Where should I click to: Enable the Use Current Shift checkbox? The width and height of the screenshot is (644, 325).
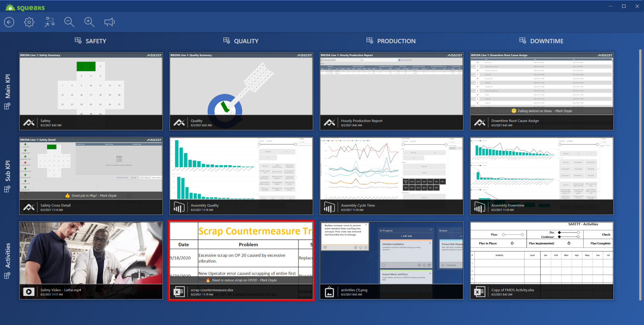coord(399,60)
